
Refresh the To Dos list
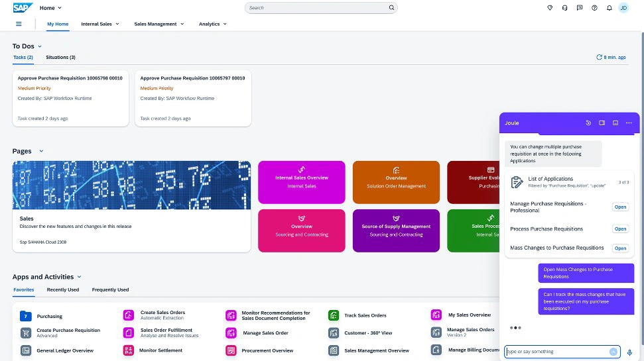pos(611,57)
